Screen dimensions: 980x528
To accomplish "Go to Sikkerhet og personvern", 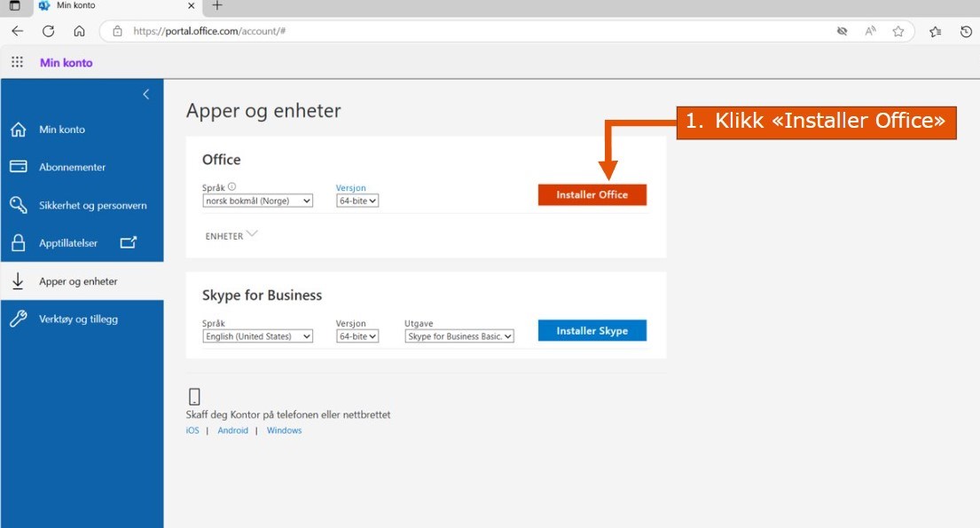I will point(82,205).
